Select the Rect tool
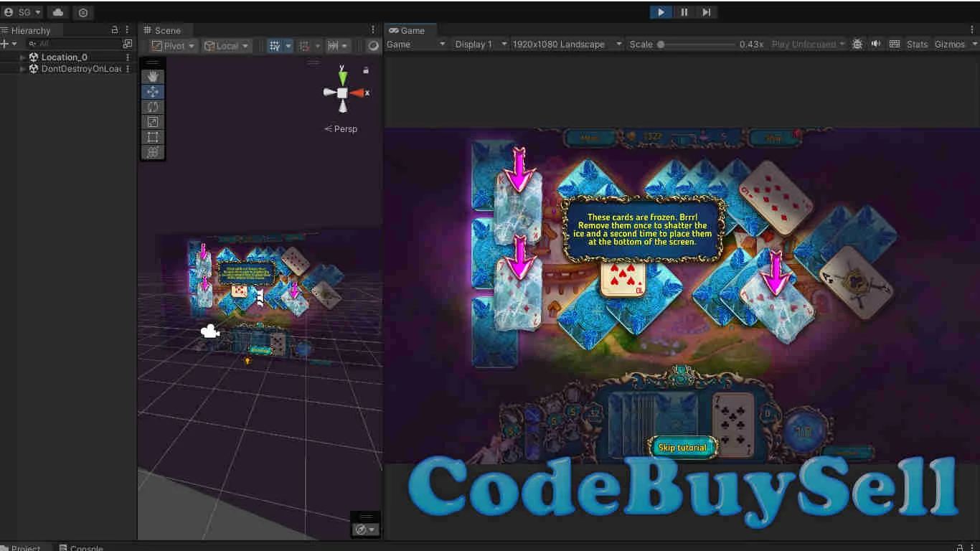 [153, 137]
